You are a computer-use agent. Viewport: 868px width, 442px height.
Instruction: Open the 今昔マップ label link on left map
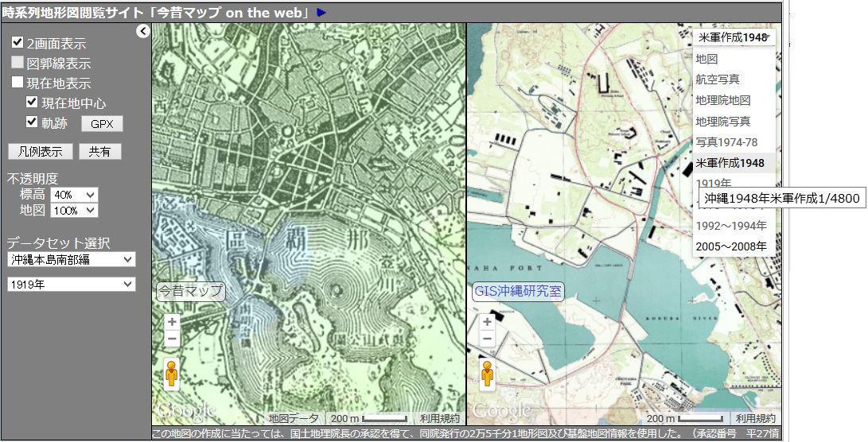click(191, 291)
